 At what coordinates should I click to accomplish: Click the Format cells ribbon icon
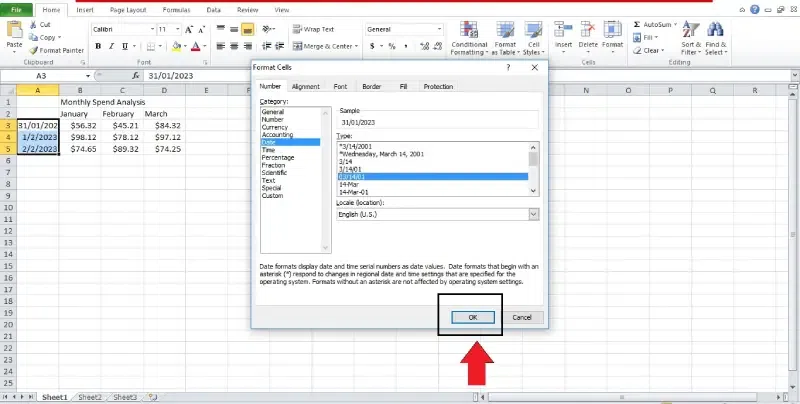point(612,31)
